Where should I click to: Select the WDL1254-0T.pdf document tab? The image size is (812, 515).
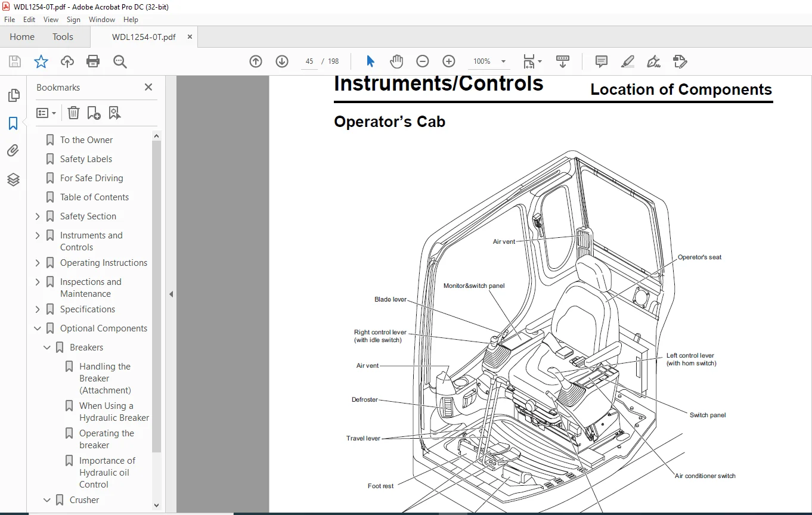144,37
